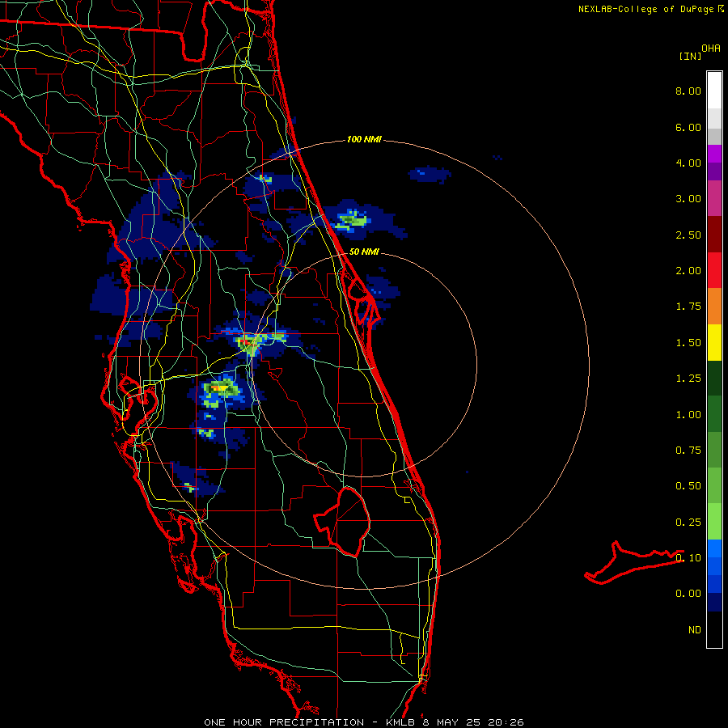The image size is (728, 728).
Task: Click the ND legend label
Action: click(695, 630)
